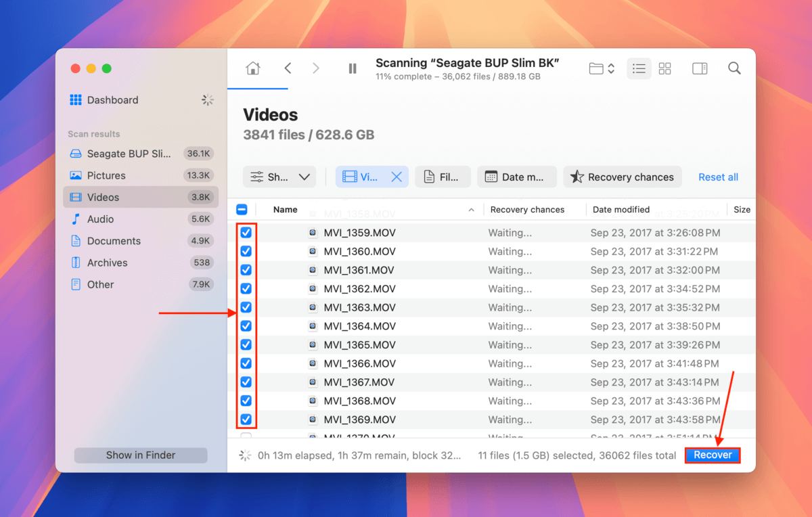The image size is (812, 517).
Task: Open Other category in sidebar
Action: click(x=141, y=284)
